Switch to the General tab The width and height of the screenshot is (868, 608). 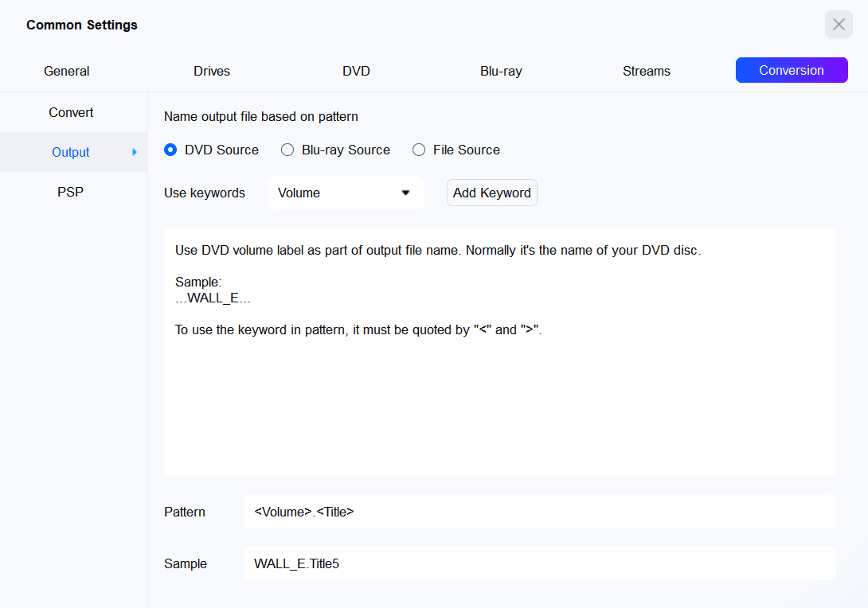[66, 71]
